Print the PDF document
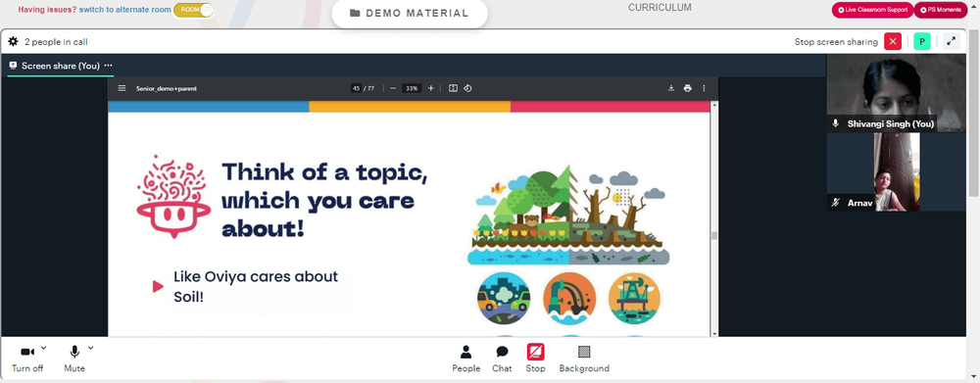The image size is (980, 383). point(688,88)
